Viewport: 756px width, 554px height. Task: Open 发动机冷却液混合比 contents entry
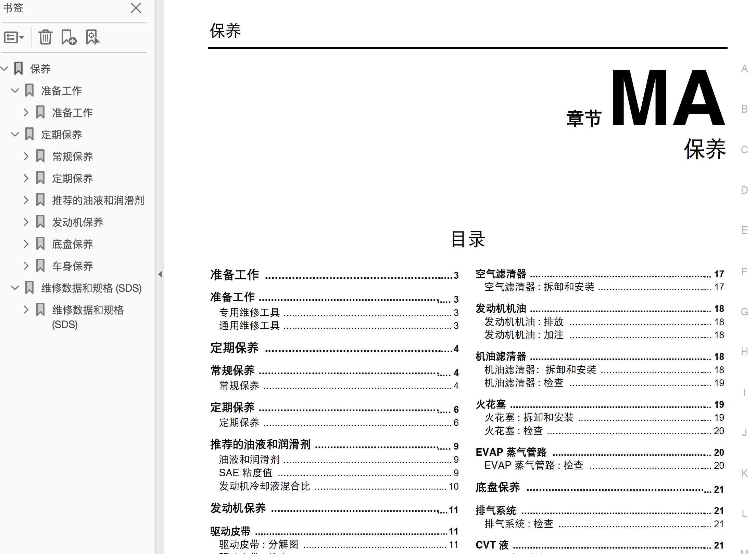point(339,486)
